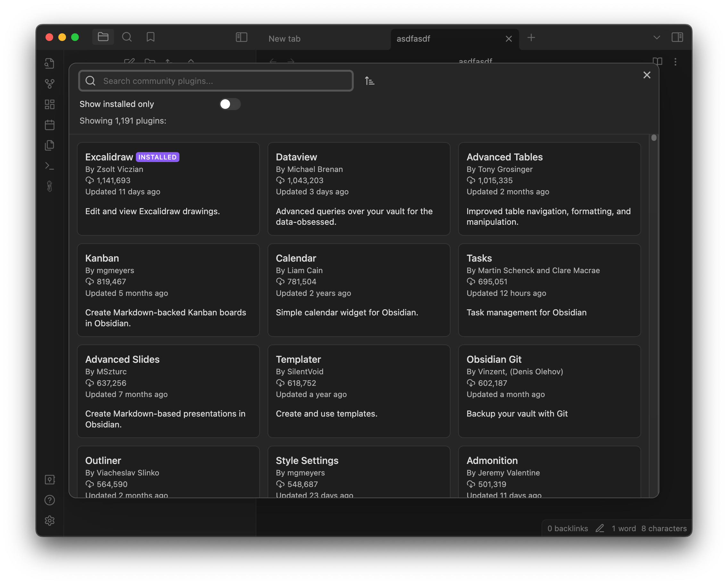Open the Obsidian Git plugin card

(x=550, y=391)
